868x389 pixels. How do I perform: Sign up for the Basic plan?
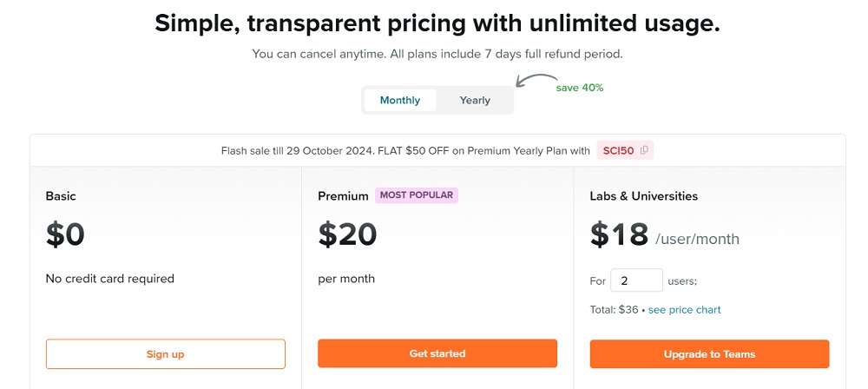click(165, 353)
